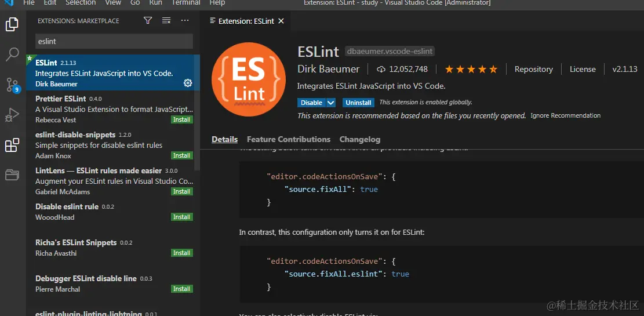This screenshot has height=316, width=644.
Task: Open the folder-shaped icon below Extensions
Action: [12, 175]
